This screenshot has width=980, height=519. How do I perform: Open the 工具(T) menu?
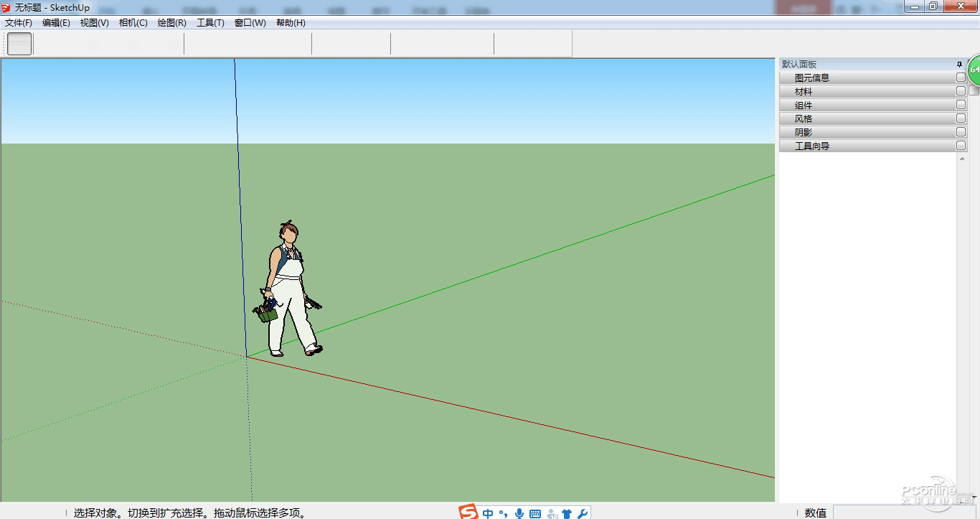[x=210, y=23]
